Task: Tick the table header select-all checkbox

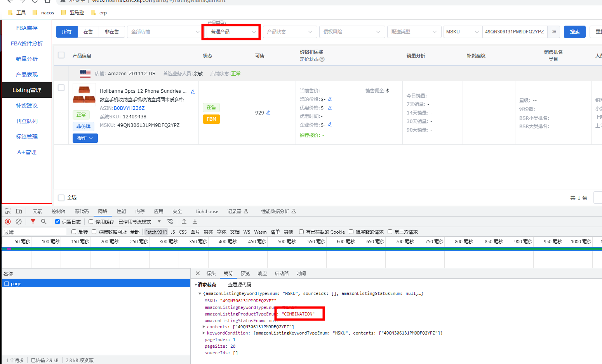Action: click(x=61, y=55)
